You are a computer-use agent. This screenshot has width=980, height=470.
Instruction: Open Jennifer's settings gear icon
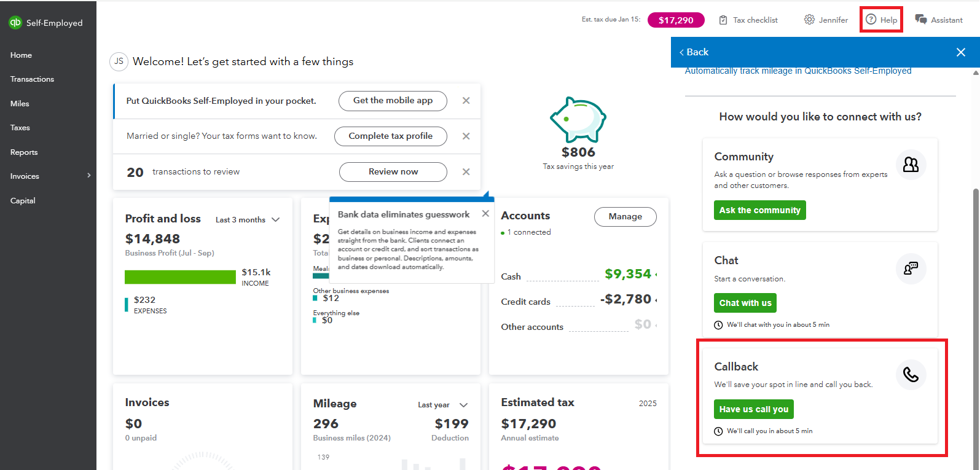point(809,20)
